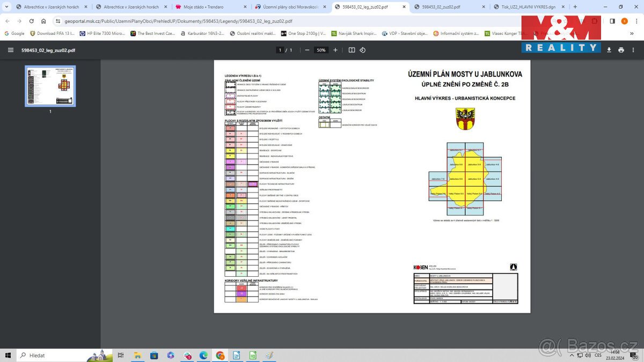Click the file name 598453_02_leg_zuz02.pdf in PDF toolbar
644x362 pixels.
coord(48,50)
